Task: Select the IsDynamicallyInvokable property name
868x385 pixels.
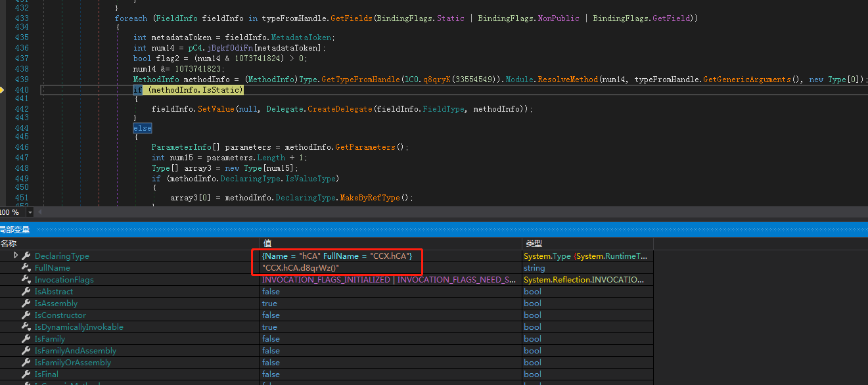Action: tap(79, 327)
